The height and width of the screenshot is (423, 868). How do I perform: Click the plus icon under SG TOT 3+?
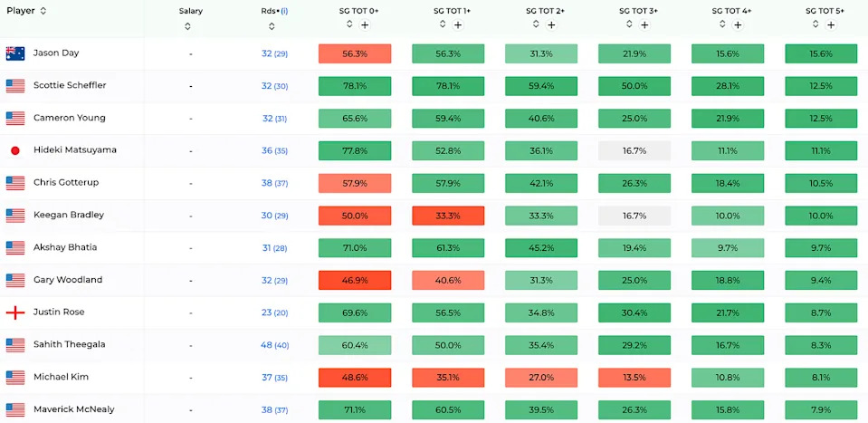[644, 25]
